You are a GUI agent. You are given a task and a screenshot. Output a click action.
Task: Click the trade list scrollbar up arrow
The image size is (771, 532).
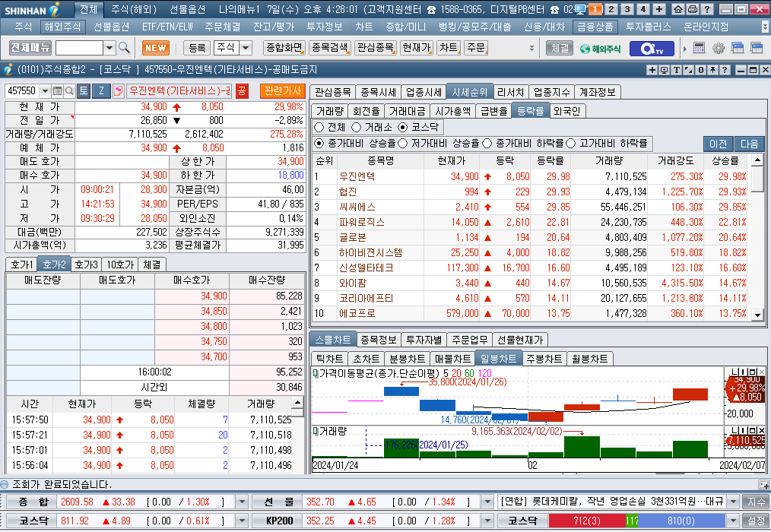[297, 403]
